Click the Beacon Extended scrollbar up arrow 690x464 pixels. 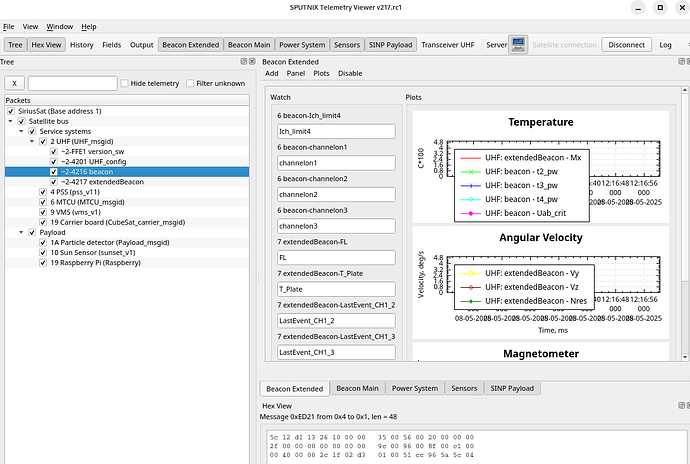685,90
